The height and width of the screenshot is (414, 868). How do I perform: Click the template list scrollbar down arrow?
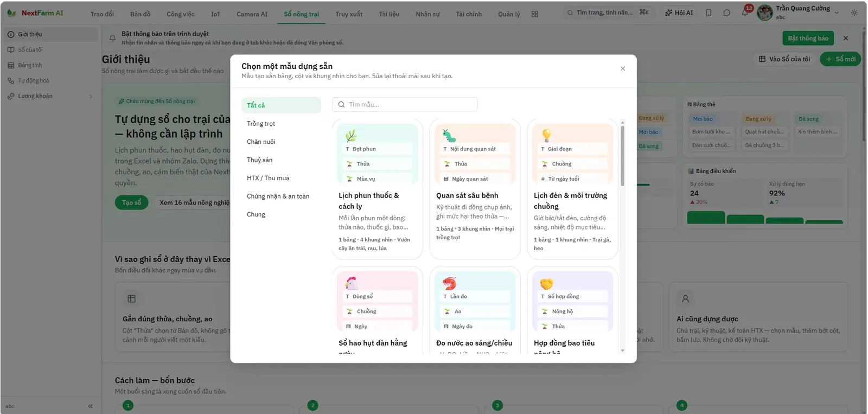click(622, 351)
